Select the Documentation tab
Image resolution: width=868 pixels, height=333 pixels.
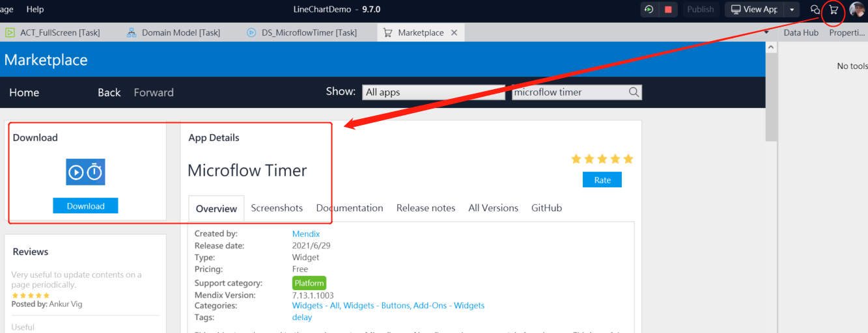click(x=350, y=208)
